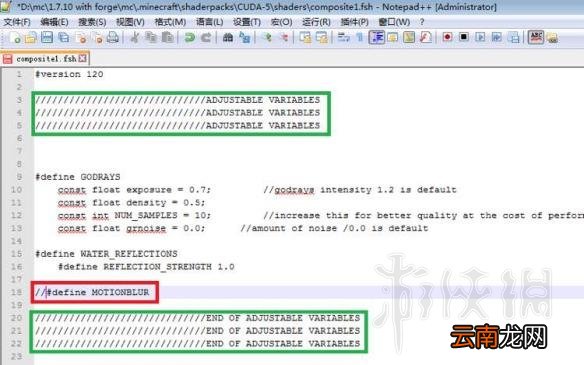Toggle synchronized vertical scrolling icon
This screenshot has height=365, width=584.
[x=305, y=37]
